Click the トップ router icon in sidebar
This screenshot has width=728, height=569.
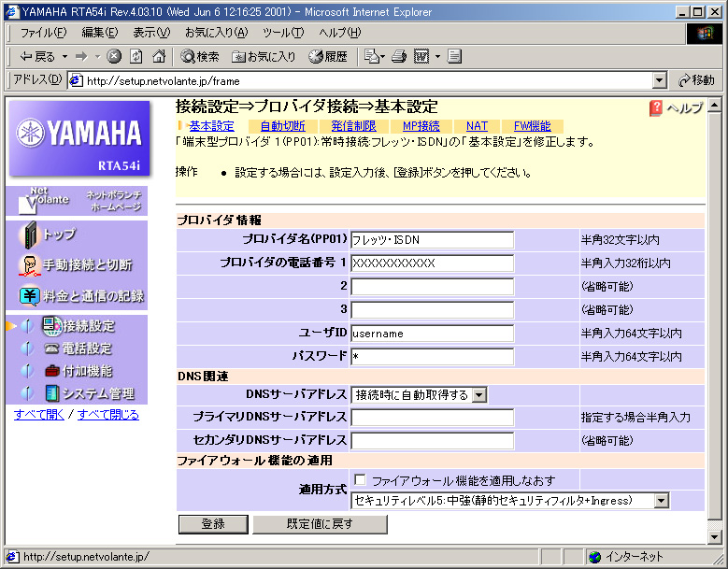(x=29, y=235)
